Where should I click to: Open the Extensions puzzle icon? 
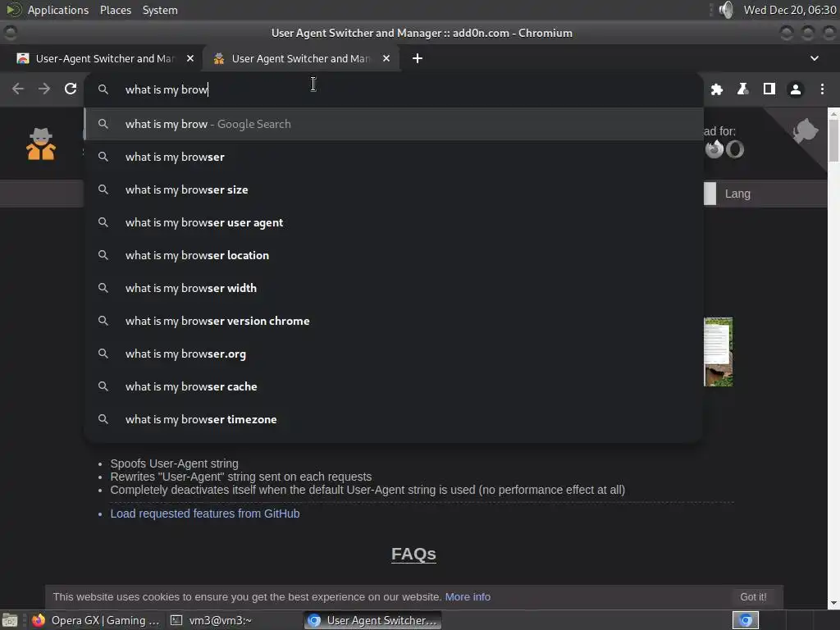coord(716,89)
